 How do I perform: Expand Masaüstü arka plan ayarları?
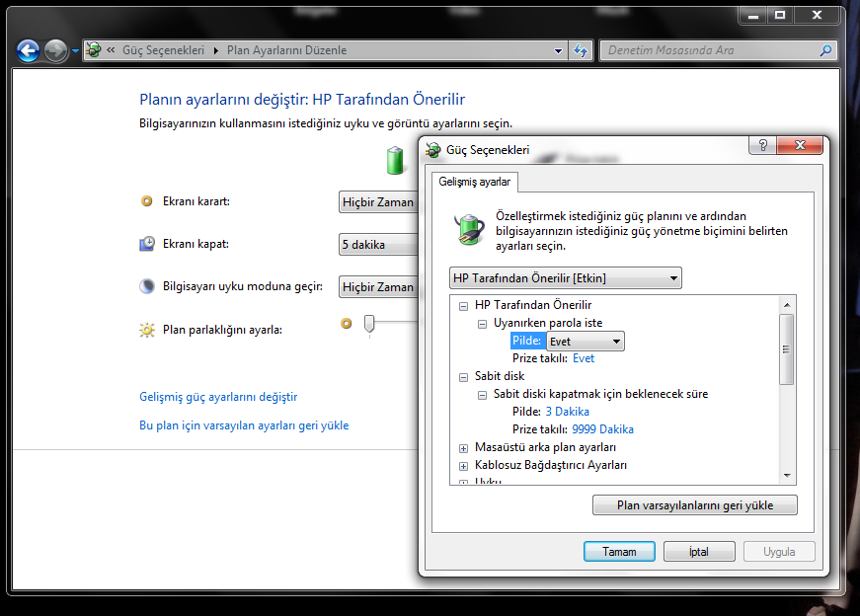[x=463, y=448]
